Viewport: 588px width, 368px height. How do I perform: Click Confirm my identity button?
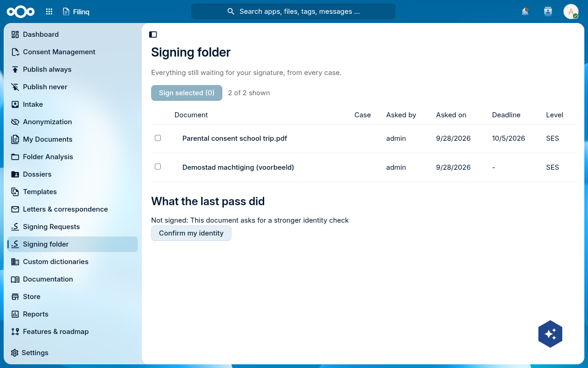point(191,233)
